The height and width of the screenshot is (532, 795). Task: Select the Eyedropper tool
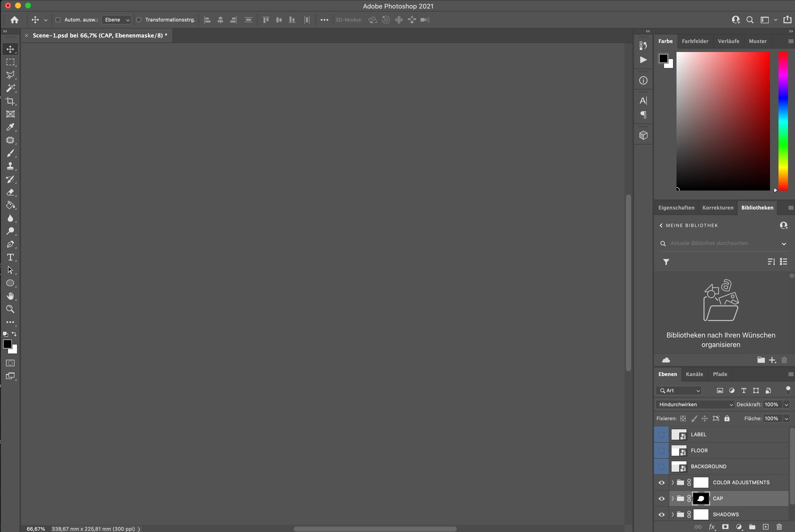click(x=10, y=127)
